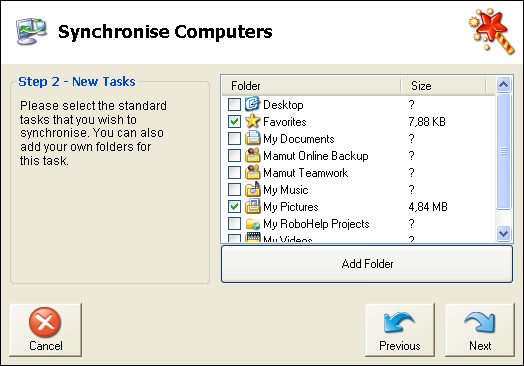Click the folder list scrollbar thumb

coord(503,151)
